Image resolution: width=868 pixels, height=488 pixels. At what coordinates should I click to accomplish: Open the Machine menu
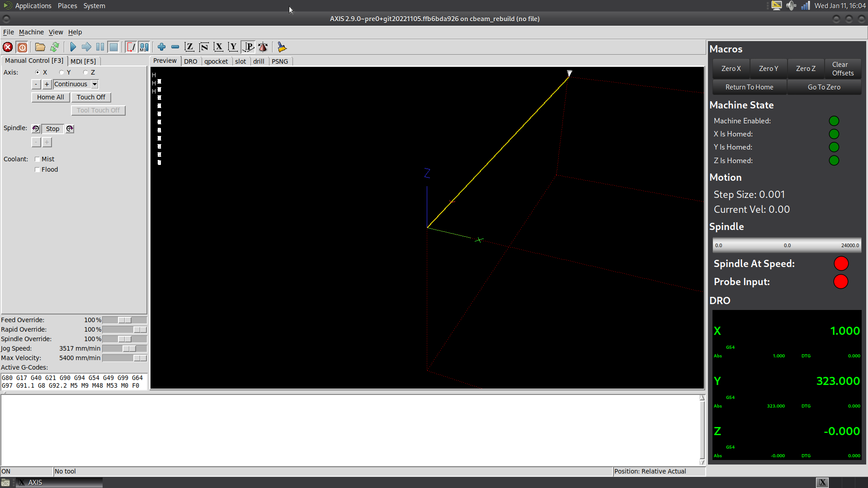tap(31, 32)
